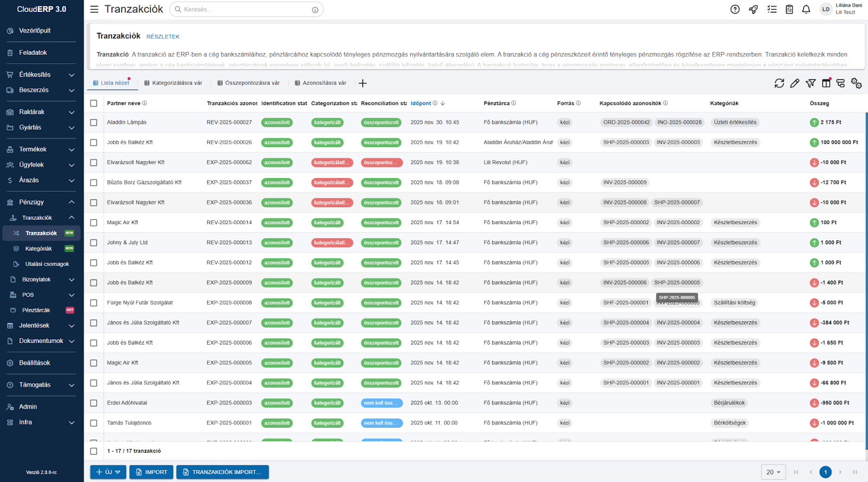Switch to Kategorizálásra vár tab
Screen dimensions: 868x482
(173, 83)
